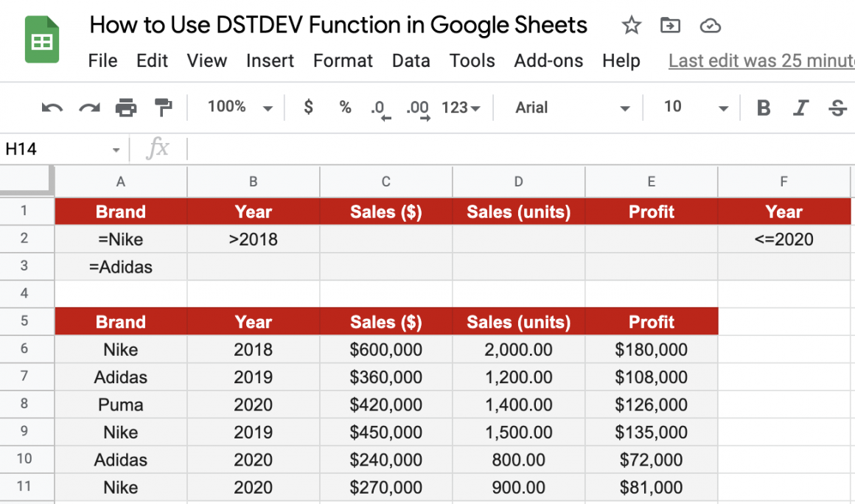Format selection as percent
855x504 pixels.
tap(345, 107)
